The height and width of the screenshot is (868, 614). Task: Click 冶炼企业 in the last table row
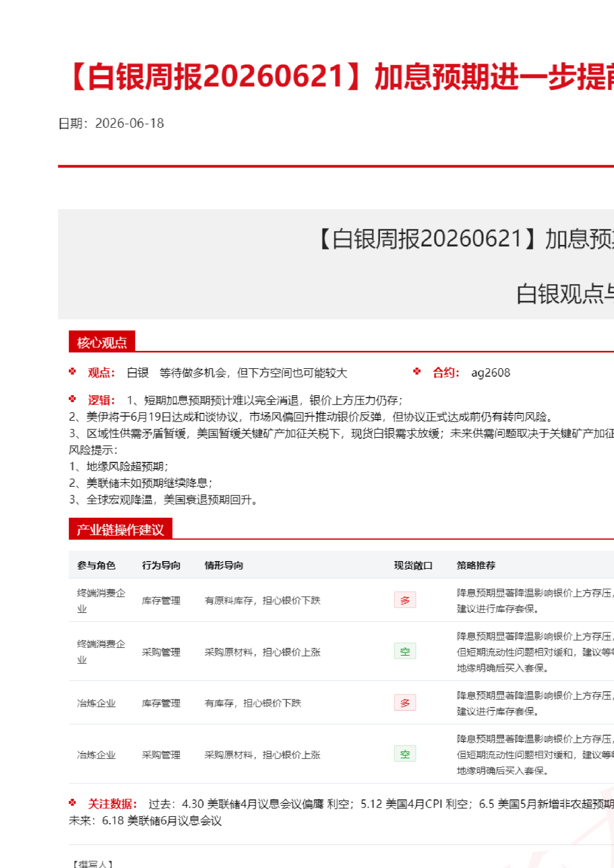(x=96, y=754)
